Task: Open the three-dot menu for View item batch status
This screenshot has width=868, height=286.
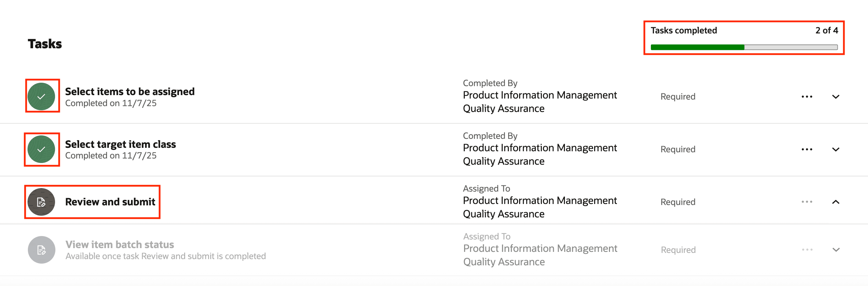Action: click(x=807, y=250)
